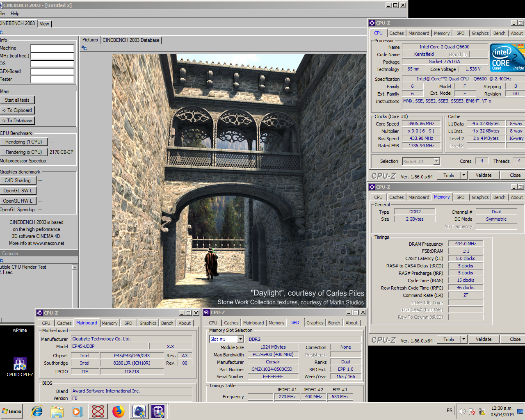Viewport: 525px width, 420px height.
Task: Open Graphics tab in CPU-Z Mainboard window
Action: [x=148, y=323]
